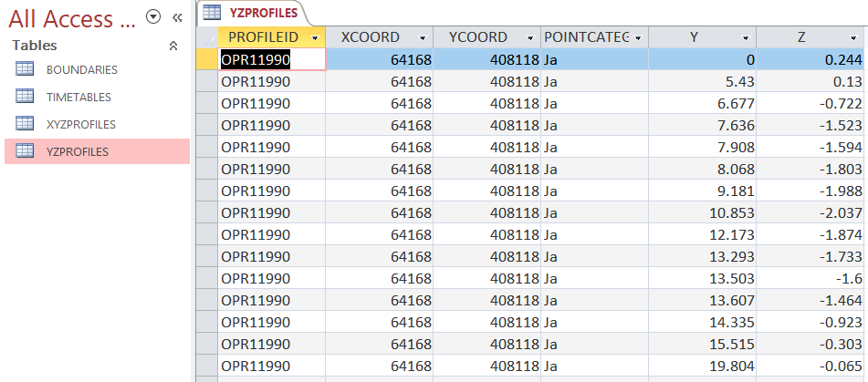Open the All Access Objects dropdown menu

click(x=153, y=17)
